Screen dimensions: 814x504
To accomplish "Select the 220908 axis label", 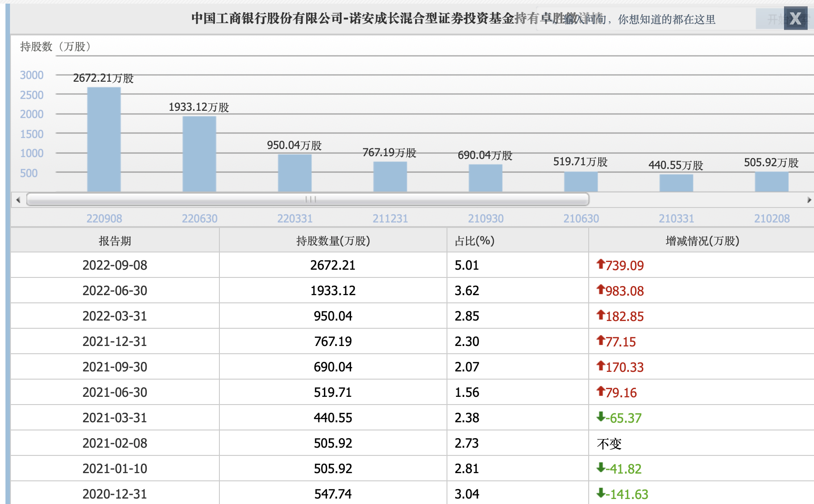I will click(x=104, y=218).
